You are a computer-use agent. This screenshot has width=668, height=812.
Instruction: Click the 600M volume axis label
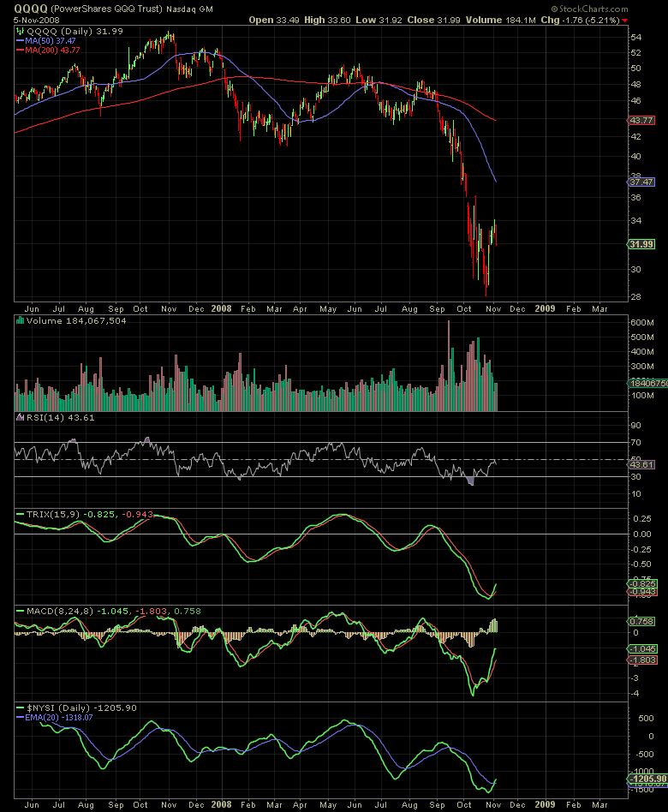(x=642, y=323)
